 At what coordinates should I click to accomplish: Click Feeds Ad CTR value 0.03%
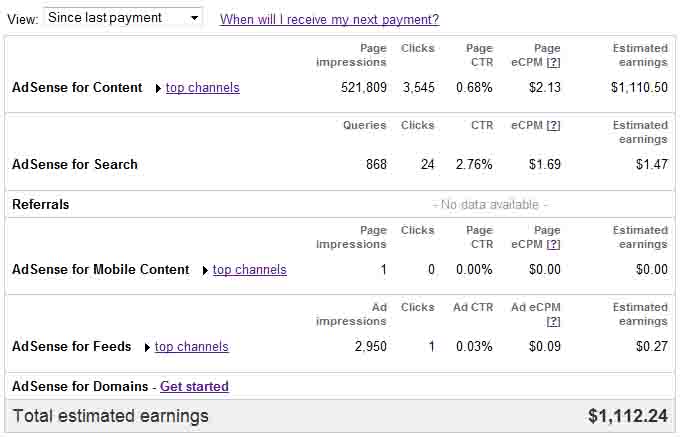pyautogui.click(x=474, y=347)
